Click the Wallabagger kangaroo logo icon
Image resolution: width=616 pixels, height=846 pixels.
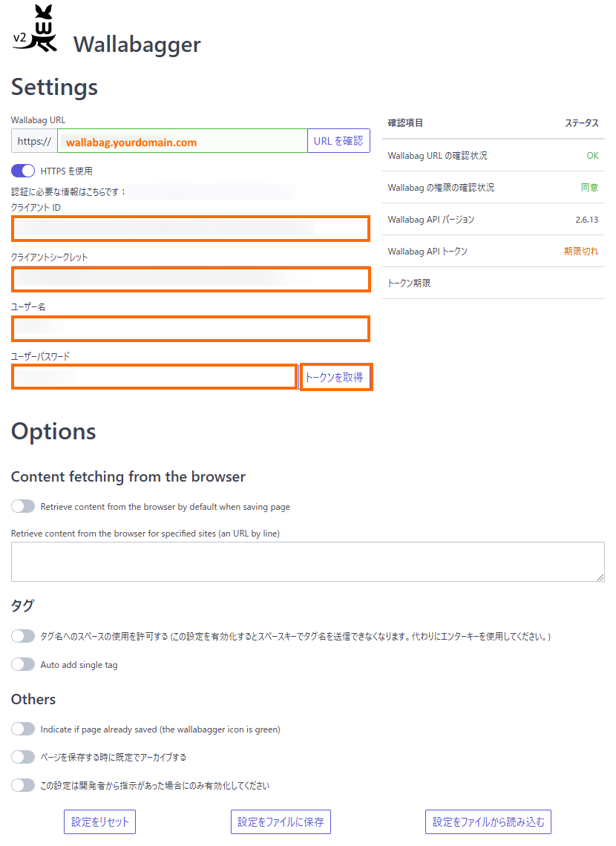pyautogui.click(x=36, y=28)
